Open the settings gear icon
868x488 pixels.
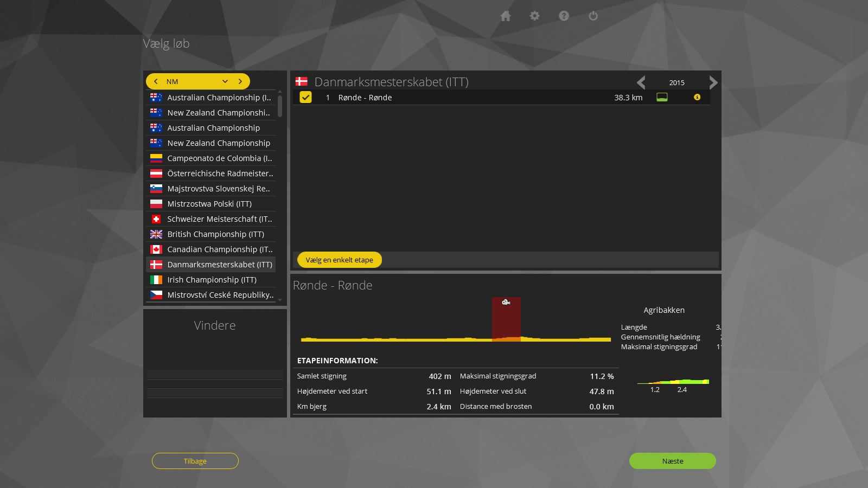click(535, 16)
